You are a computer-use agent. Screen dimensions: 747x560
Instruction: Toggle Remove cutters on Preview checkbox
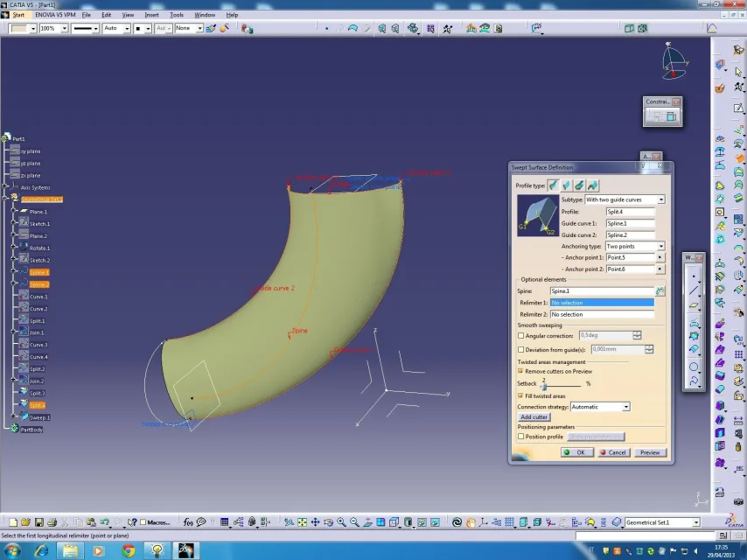[x=520, y=371]
